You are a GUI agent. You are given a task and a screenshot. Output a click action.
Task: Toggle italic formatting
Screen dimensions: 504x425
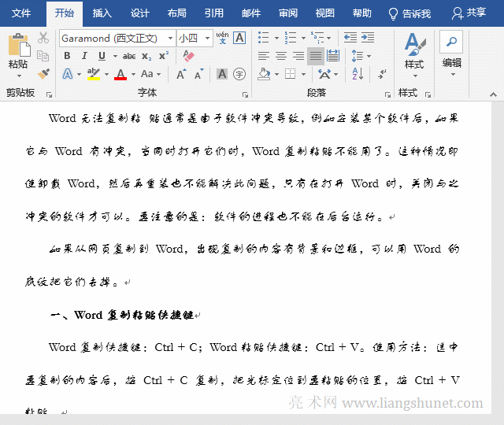click(x=84, y=56)
